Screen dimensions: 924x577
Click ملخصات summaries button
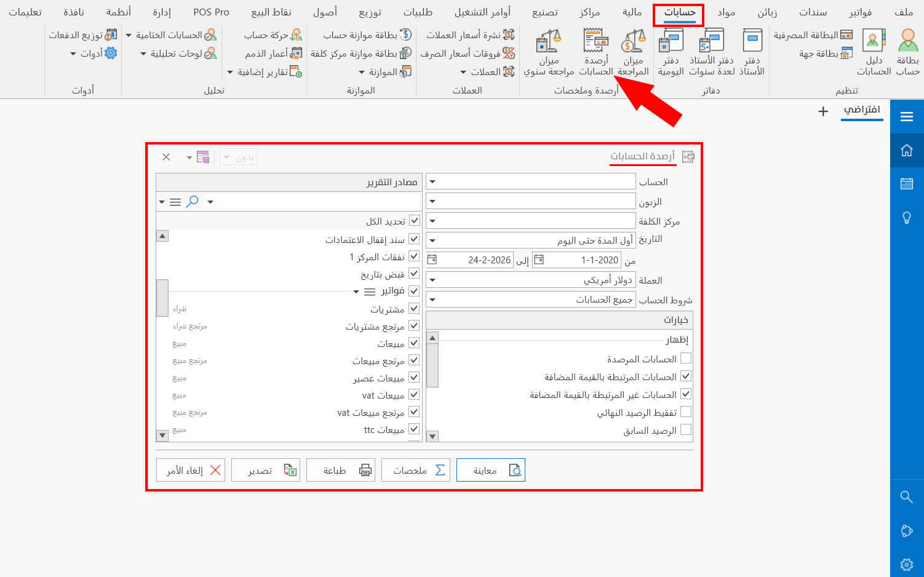click(x=416, y=470)
